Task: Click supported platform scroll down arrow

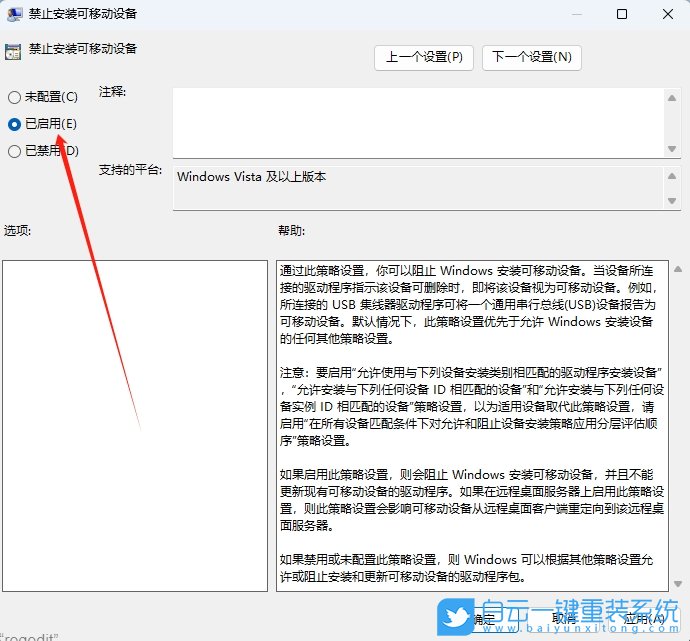Action: coord(672,201)
